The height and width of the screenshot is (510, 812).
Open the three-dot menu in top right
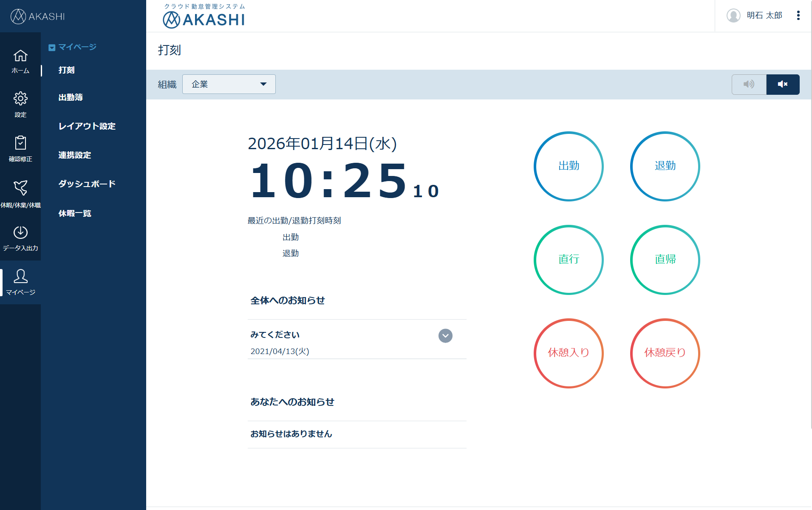pos(798,16)
